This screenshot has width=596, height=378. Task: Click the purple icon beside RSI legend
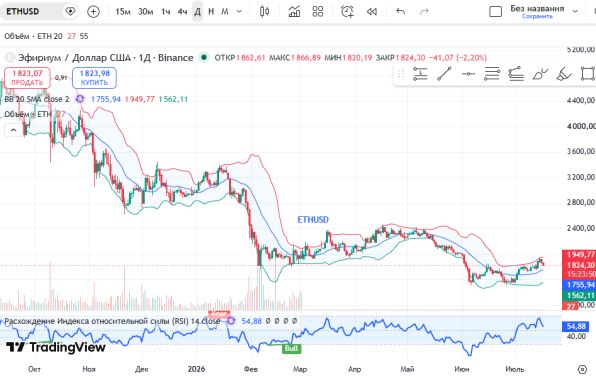point(231,321)
